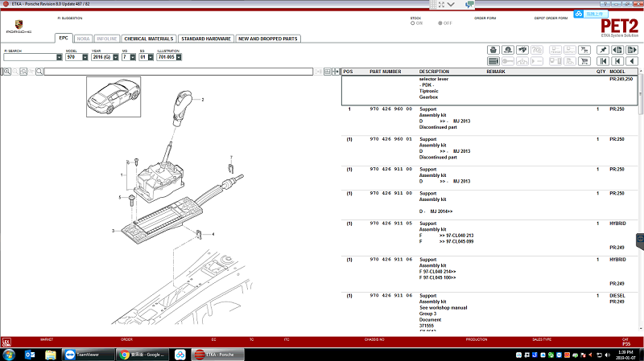644x361 pixels.
Task: Click the LexCom icon in status bar
Action: click(x=6, y=342)
